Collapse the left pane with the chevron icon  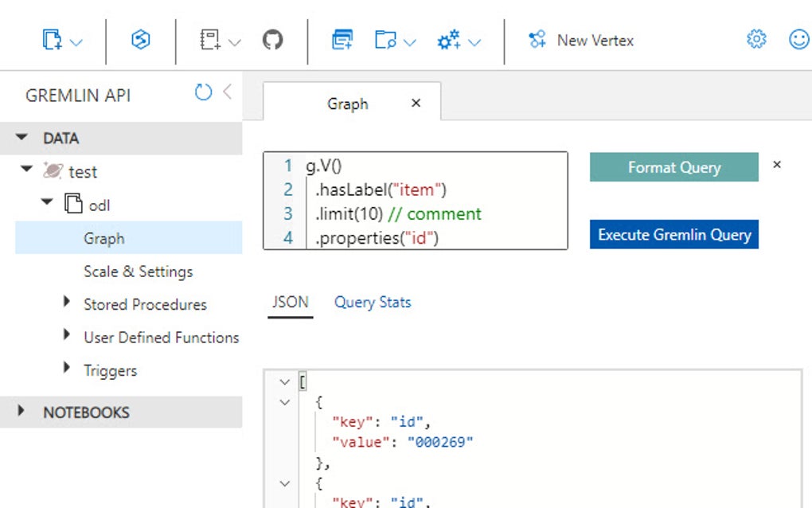tap(229, 92)
